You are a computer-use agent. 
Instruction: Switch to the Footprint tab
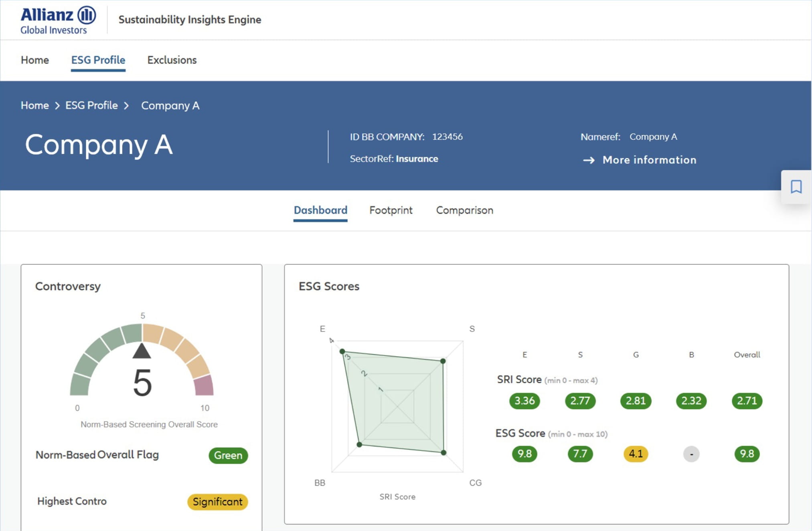(x=391, y=210)
